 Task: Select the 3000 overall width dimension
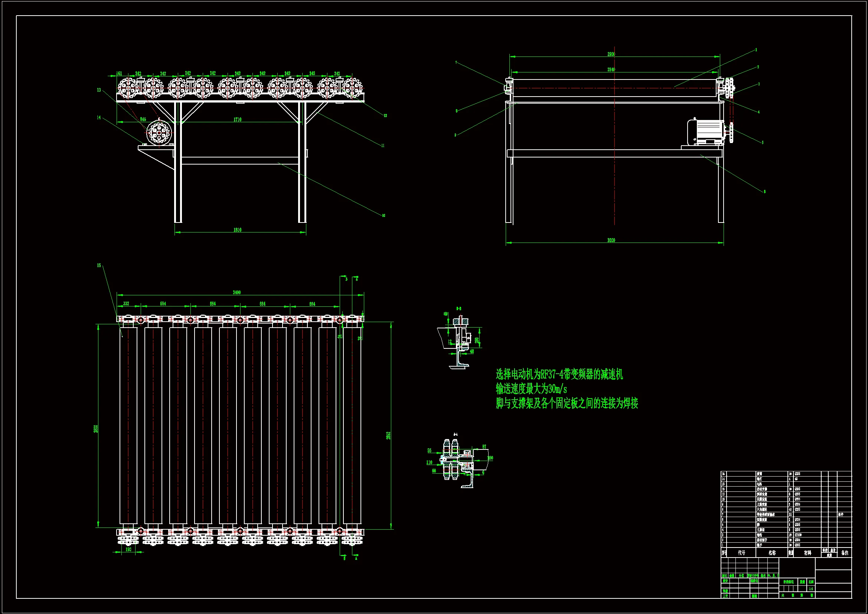(611, 240)
